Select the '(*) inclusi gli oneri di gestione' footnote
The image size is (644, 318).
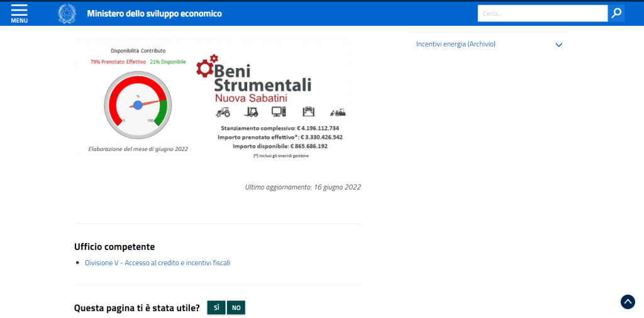tap(281, 156)
